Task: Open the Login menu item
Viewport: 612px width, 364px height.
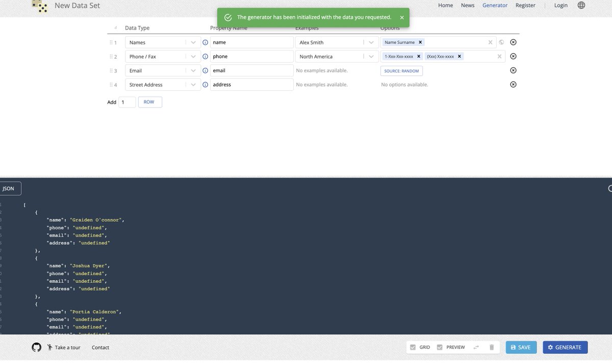Action: point(561,5)
